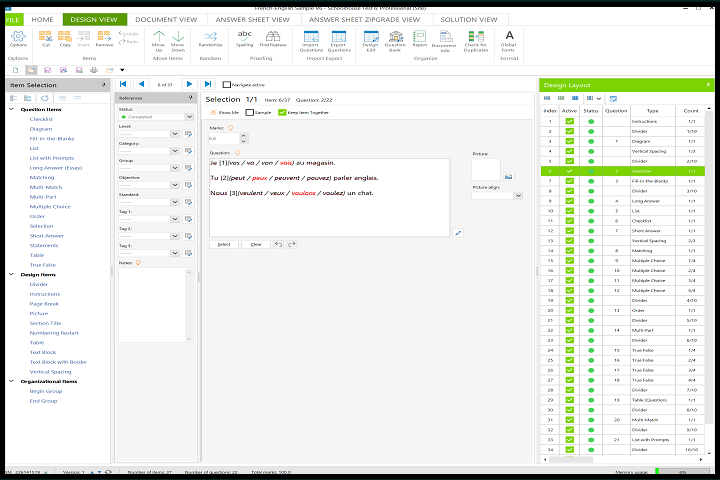Image resolution: width=720 pixels, height=480 pixels.
Task: Select Multiple Choice in Question Items
Action: click(49, 207)
